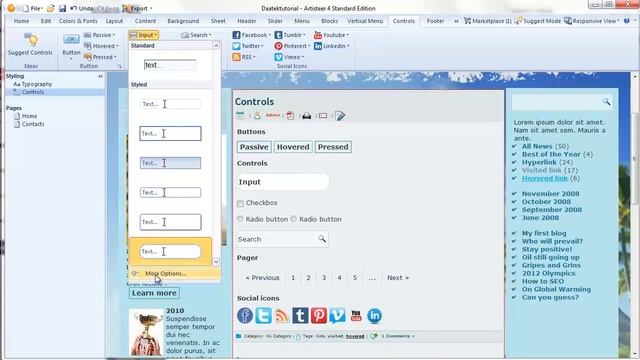Image resolution: width=640 pixels, height=360 pixels.
Task: Click page 3 in the pager
Action: [324, 278]
